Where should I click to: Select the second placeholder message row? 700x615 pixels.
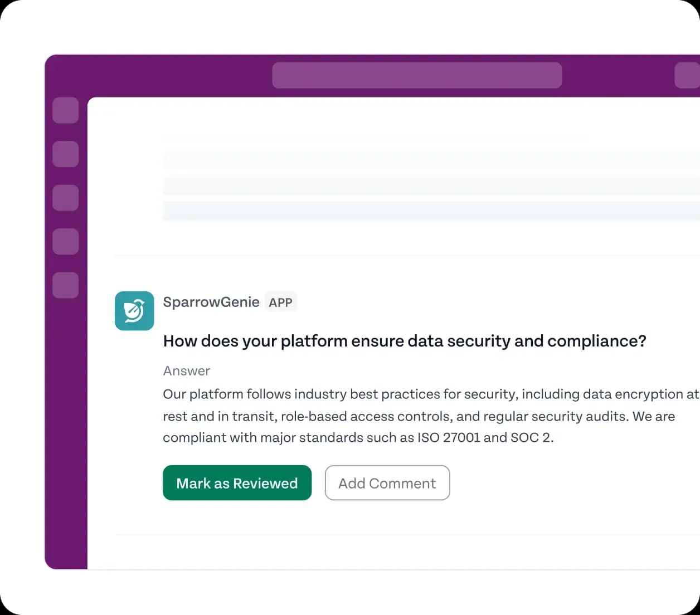pos(431,186)
